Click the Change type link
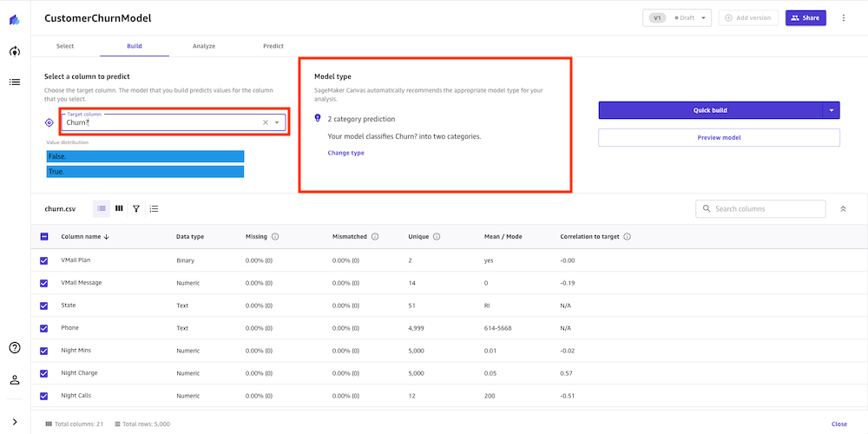Viewport: 868px width, 434px height. click(346, 153)
